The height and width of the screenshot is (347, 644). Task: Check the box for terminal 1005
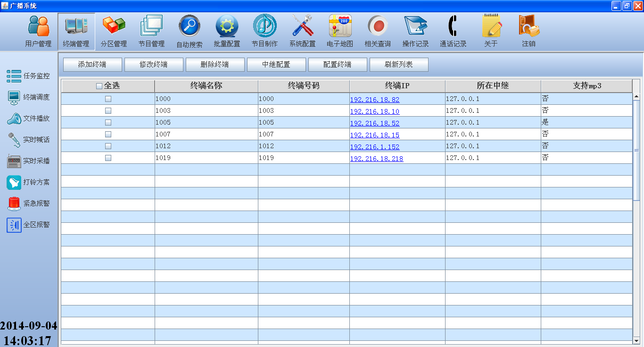(x=108, y=122)
